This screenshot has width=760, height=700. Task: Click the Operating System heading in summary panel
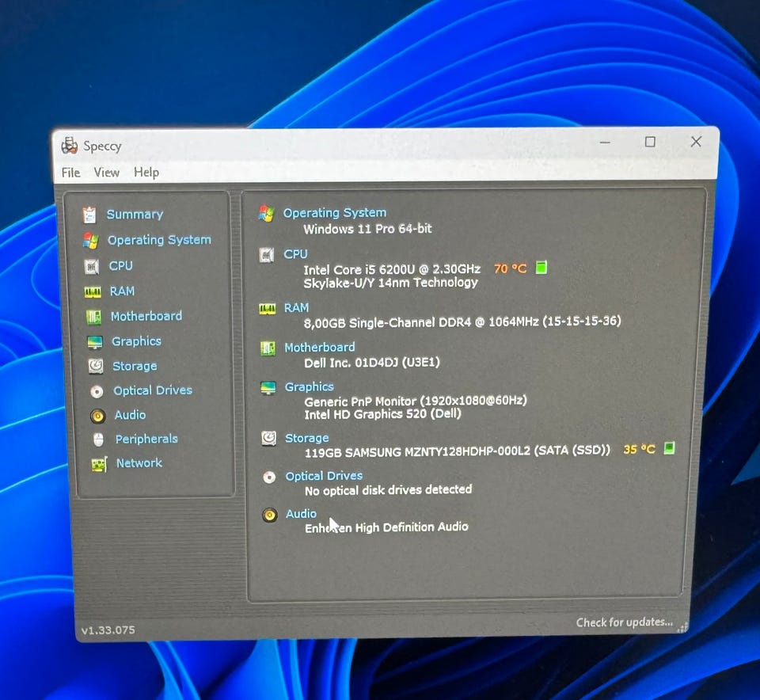[x=335, y=213]
